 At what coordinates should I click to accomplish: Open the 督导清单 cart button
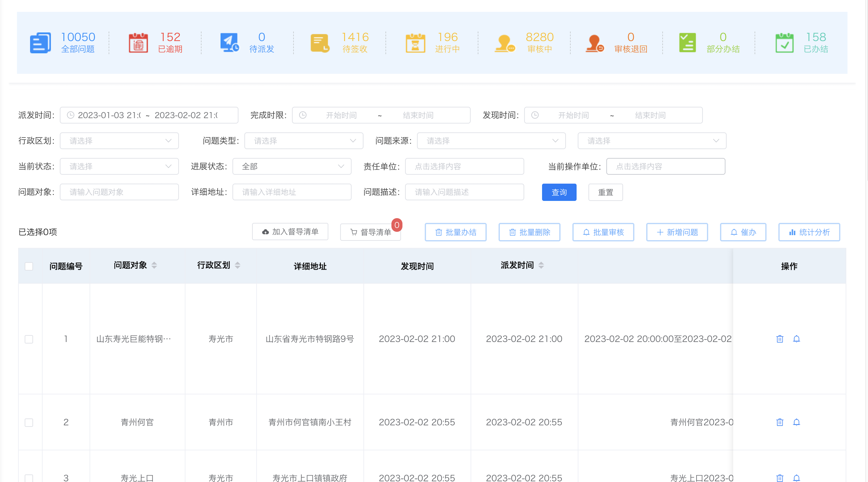[x=370, y=232]
